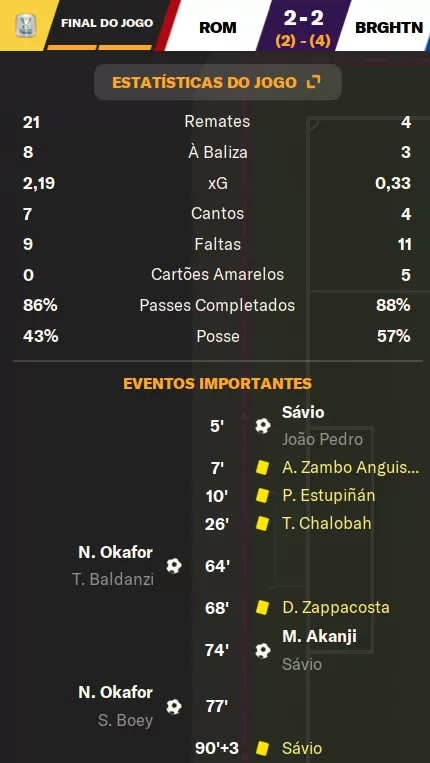This screenshot has width=430, height=763.
Task: Click the goal ball icon at 77'
Action: point(174,707)
